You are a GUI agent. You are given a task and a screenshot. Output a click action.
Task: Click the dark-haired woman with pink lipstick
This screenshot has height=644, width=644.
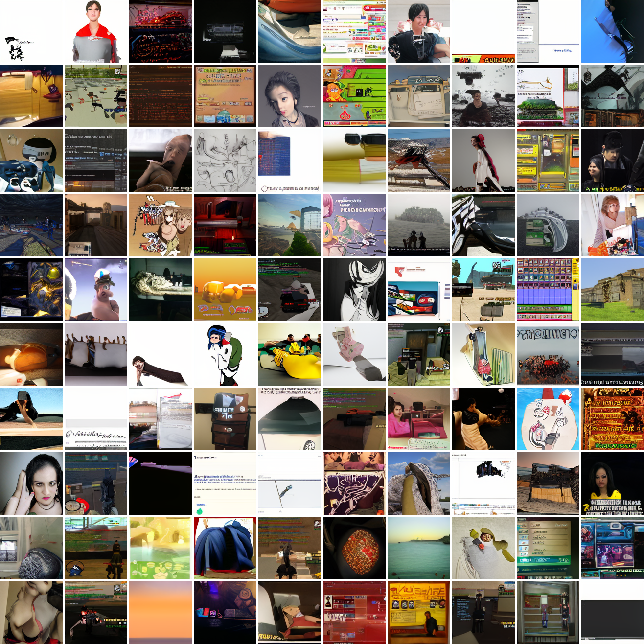31,483
